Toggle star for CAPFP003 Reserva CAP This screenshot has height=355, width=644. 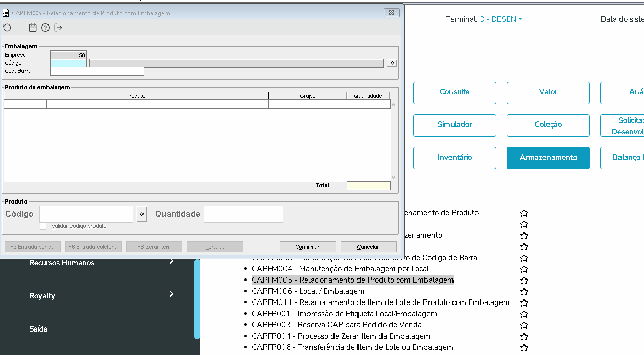(524, 325)
